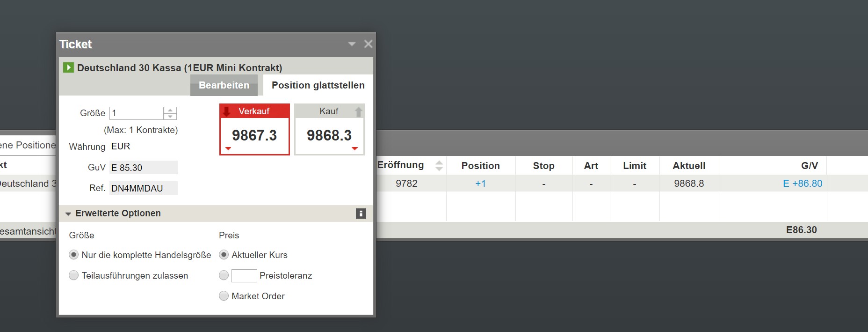Select the Market Order option
868x332 pixels.
click(224, 296)
